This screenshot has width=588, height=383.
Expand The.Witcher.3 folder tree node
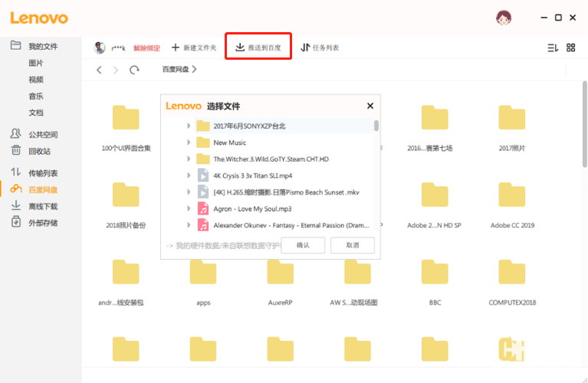[x=189, y=159]
